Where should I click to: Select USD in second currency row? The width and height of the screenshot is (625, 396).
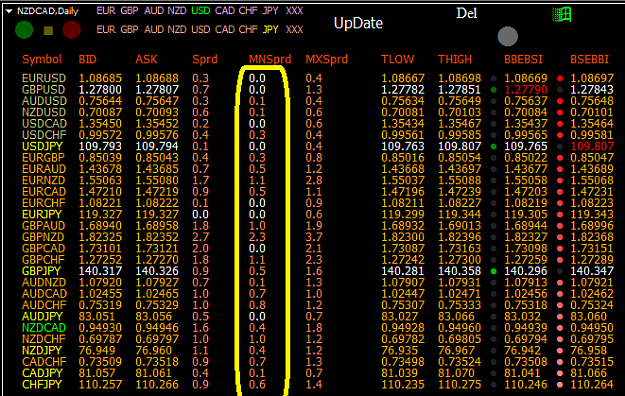200,30
